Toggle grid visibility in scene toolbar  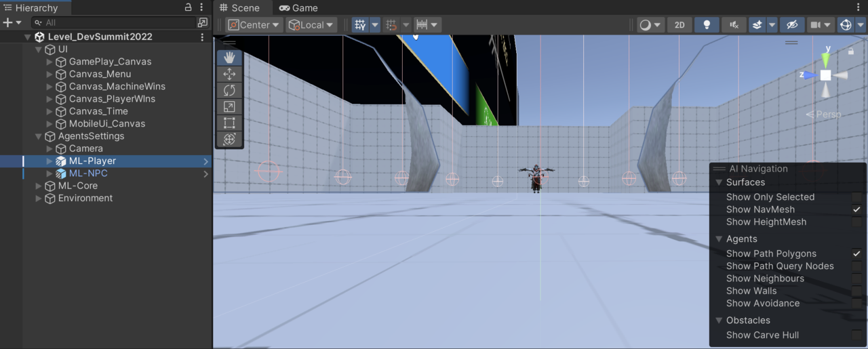(x=360, y=25)
